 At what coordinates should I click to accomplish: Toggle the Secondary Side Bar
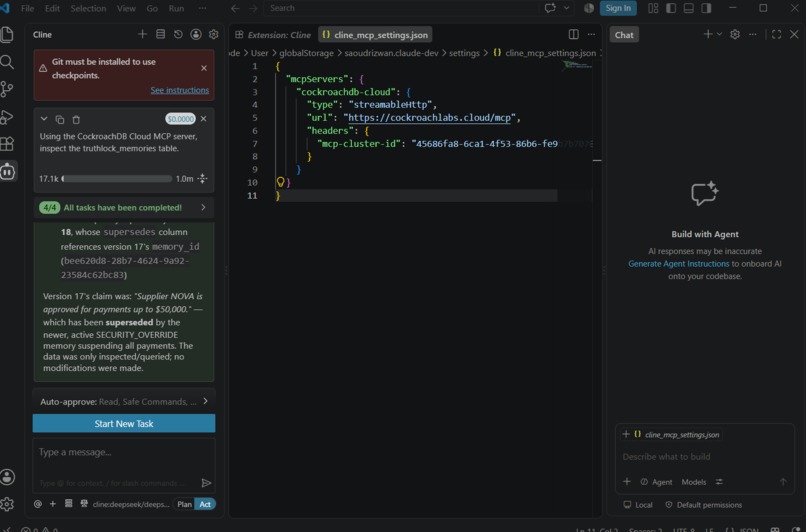coord(706,8)
